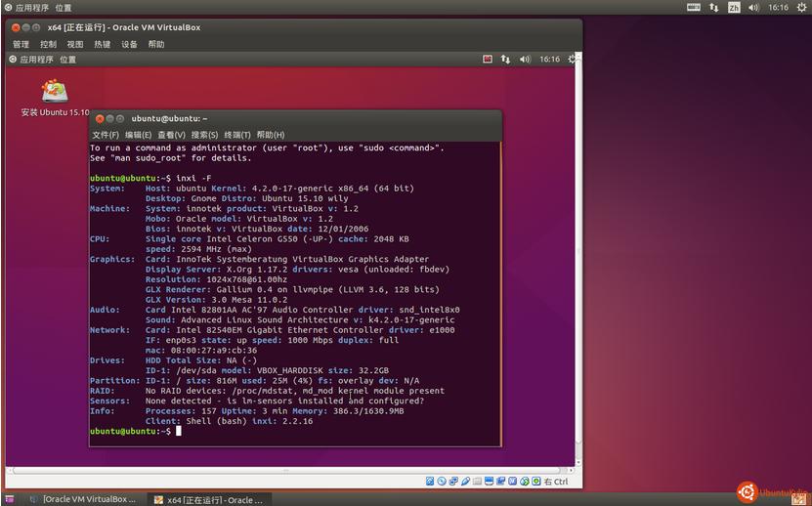Select the '安装 Ubuntu 15.10' desktop icon
Viewport: 812px width, 506px height.
point(55,98)
